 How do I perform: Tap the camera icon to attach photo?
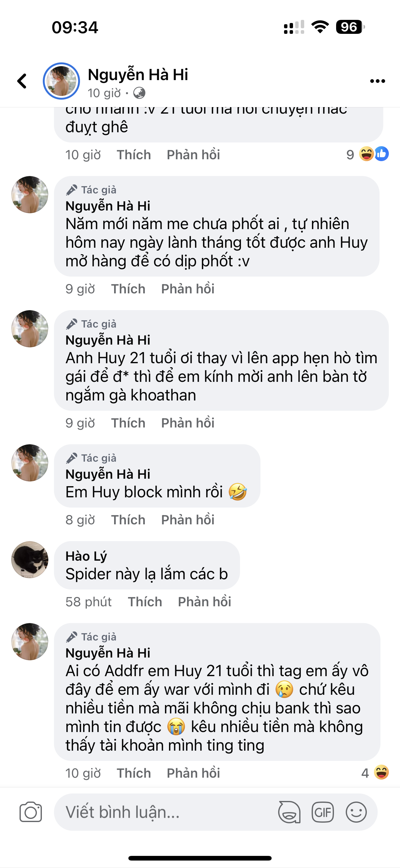click(31, 812)
